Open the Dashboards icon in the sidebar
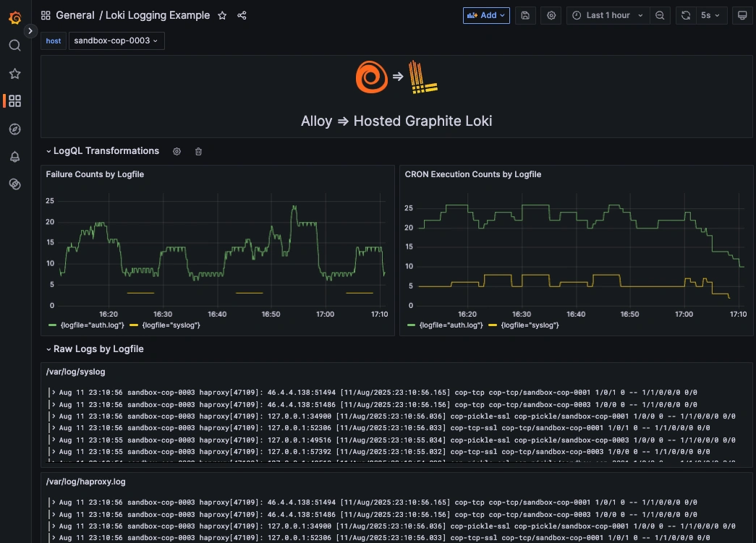Image resolution: width=756 pixels, height=543 pixels. (x=15, y=101)
